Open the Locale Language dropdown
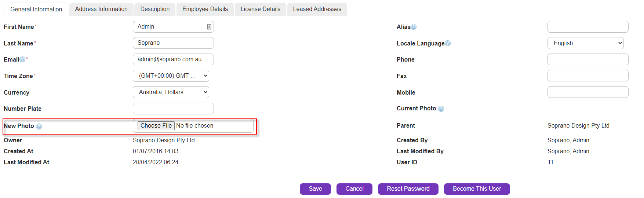Viewport: 644px width, 198px height. (x=585, y=43)
